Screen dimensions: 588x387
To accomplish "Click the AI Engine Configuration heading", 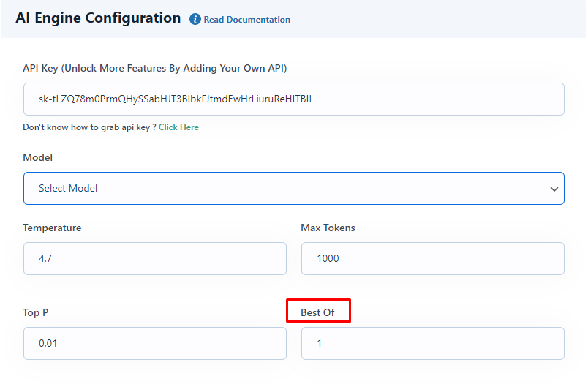I will coord(98,18).
